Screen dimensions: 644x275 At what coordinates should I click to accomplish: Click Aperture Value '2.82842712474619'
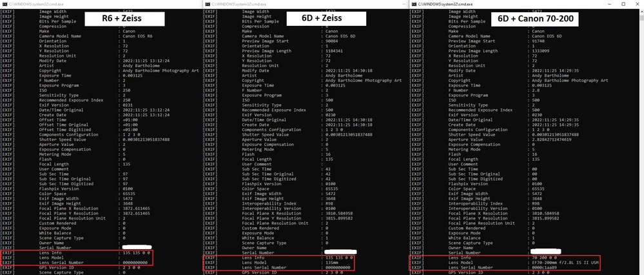click(552, 140)
